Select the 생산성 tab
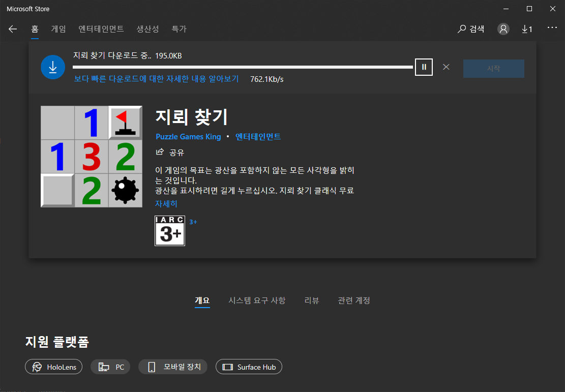The width and height of the screenshot is (565, 392). tap(148, 29)
